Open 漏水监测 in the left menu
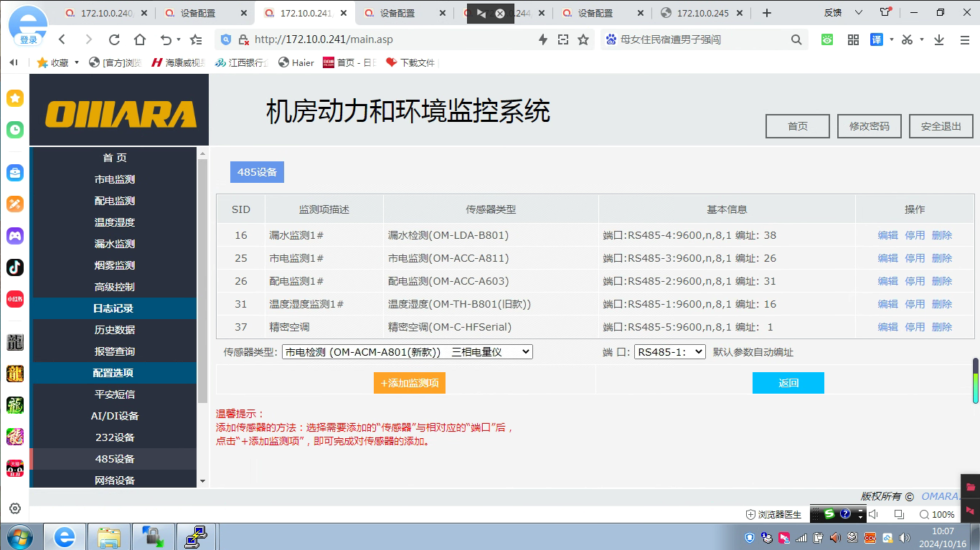The width and height of the screenshot is (980, 550). 115,244
